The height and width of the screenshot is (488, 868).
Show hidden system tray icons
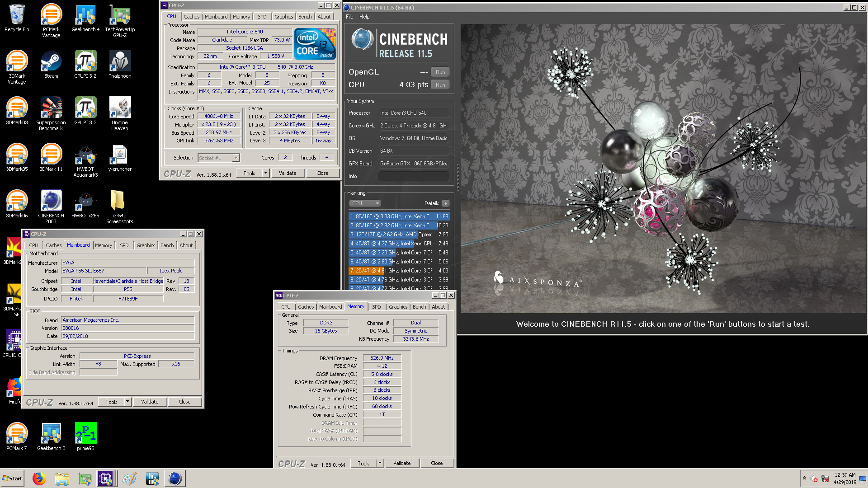(x=804, y=478)
